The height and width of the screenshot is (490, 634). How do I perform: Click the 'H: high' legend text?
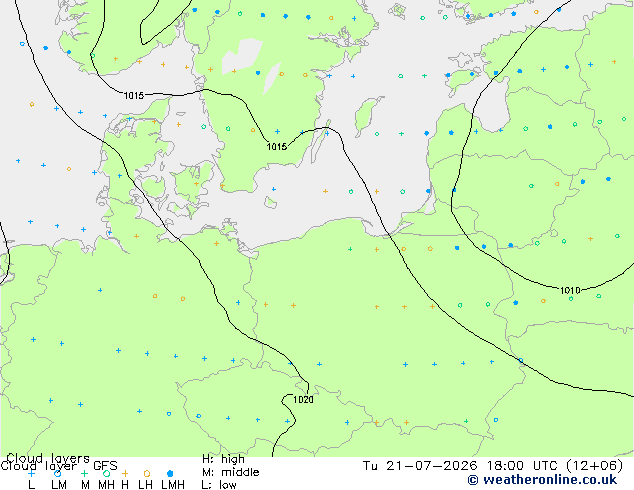(223, 459)
